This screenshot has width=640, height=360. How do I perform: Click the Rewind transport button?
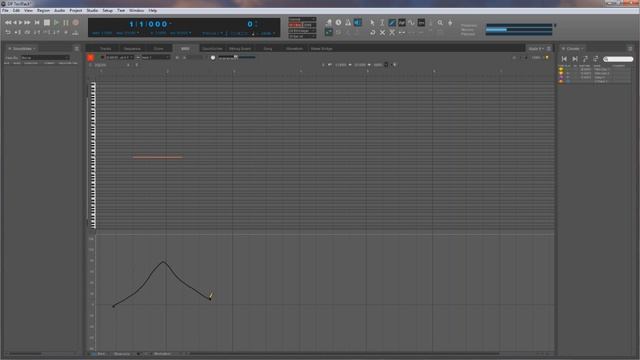pos(8,23)
